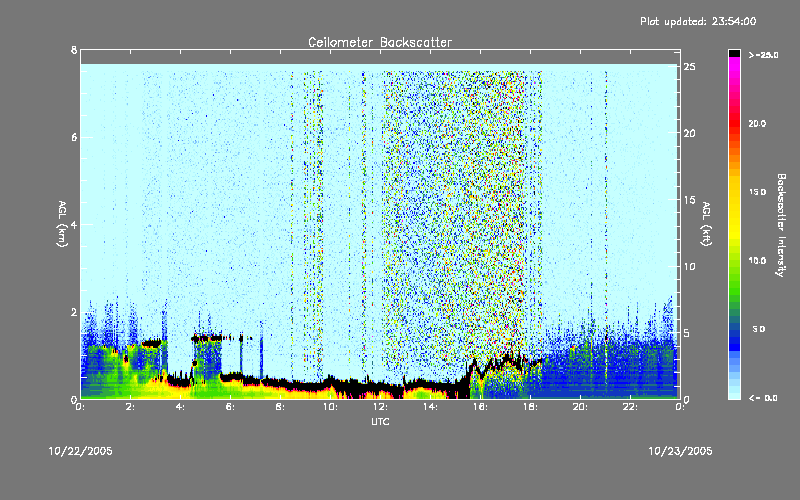The height and width of the screenshot is (500, 800).
Task: Click the "5" kft altitude tick label
Action: coord(687,333)
